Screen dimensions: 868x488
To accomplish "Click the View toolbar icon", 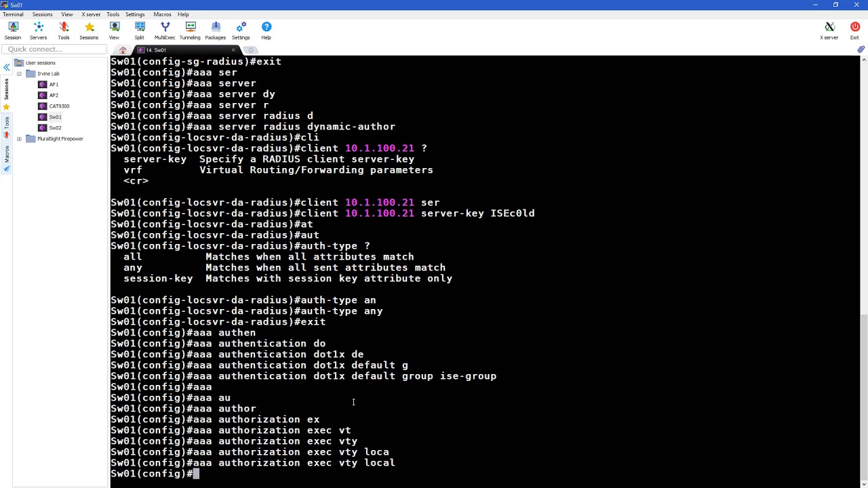I will click(x=114, y=30).
